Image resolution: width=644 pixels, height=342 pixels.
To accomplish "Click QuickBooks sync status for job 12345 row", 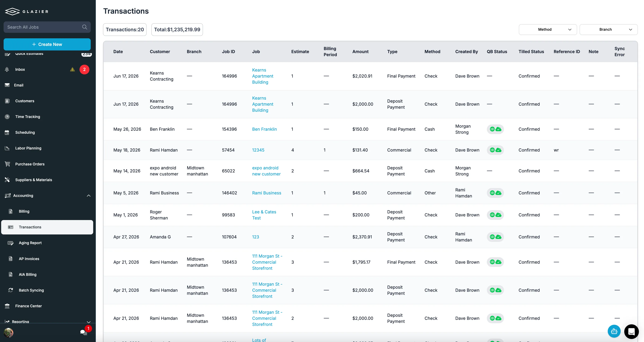I will (495, 150).
